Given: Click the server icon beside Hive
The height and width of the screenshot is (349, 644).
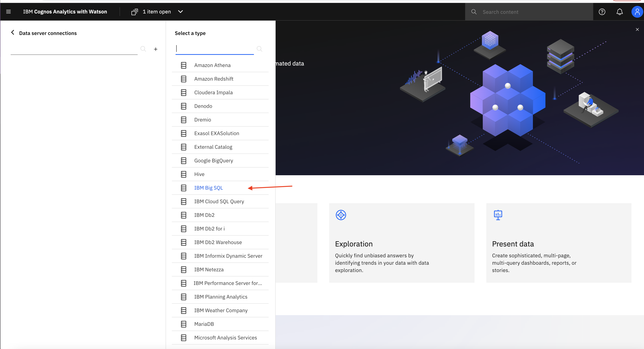Looking at the screenshot, I should [183, 174].
